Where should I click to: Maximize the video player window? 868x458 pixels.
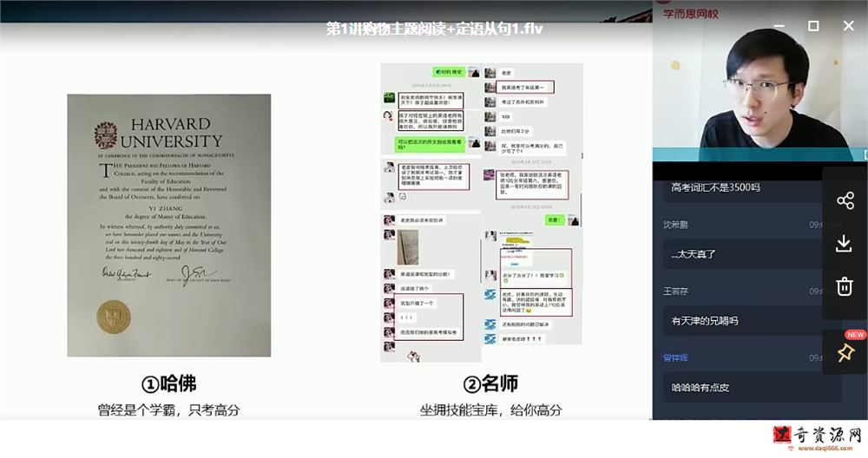pyautogui.click(x=813, y=26)
